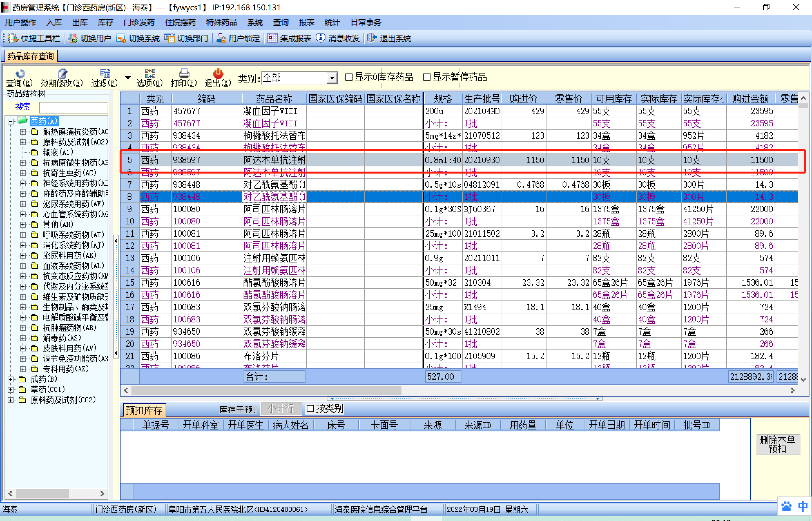Click 集成报表 toolbar icon
The height and width of the screenshot is (521, 812).
point(272,38)
